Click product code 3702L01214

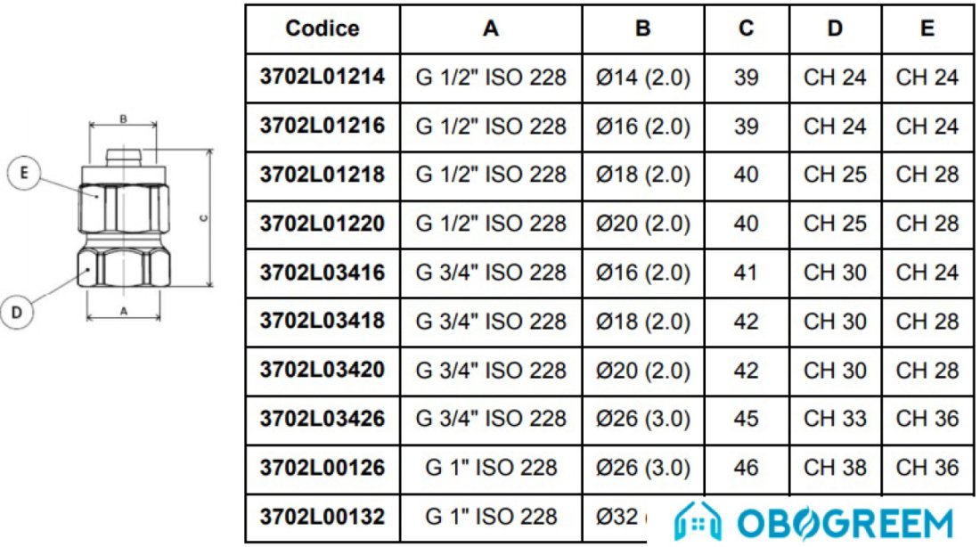(323, 77)
